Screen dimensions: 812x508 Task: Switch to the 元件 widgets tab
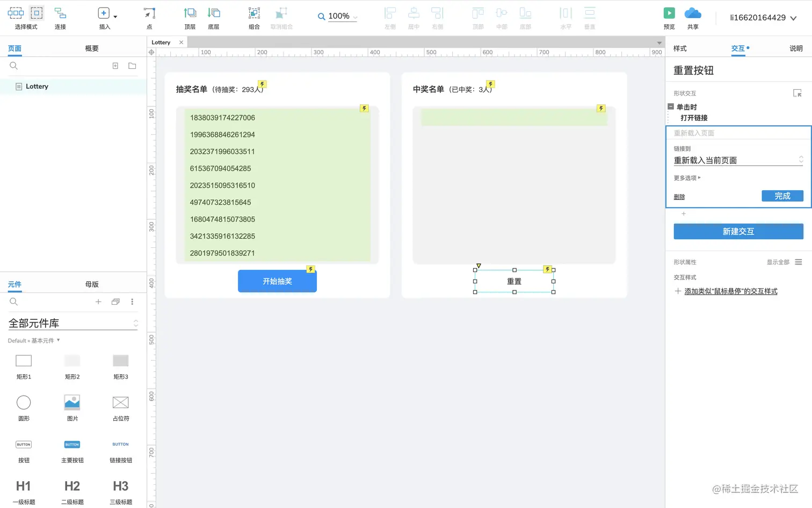(15, 284)
